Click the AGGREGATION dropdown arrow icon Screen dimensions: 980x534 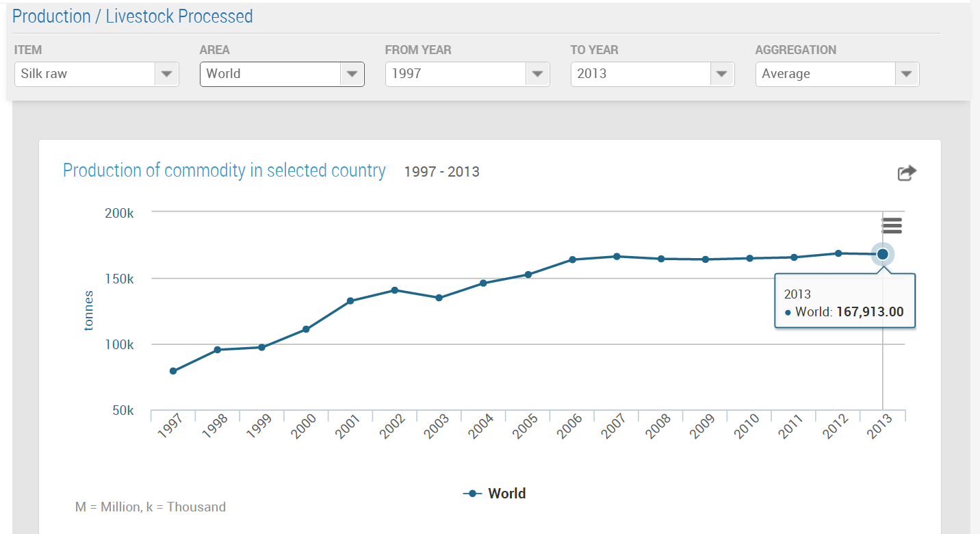[907, 74]
